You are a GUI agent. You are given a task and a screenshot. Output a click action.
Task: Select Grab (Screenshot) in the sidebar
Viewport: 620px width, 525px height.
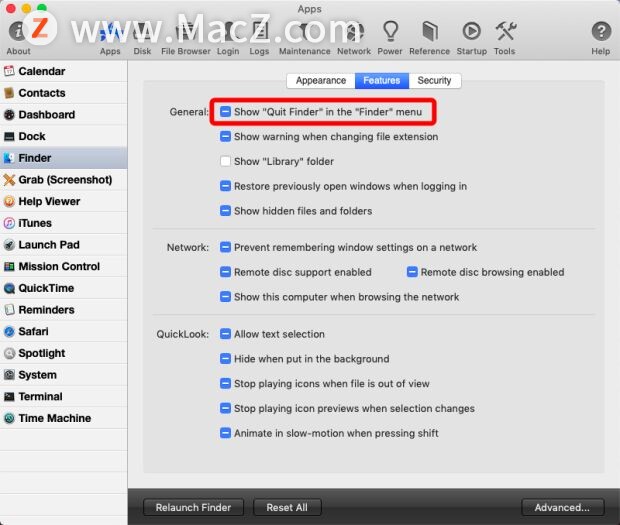pos(64,180)
